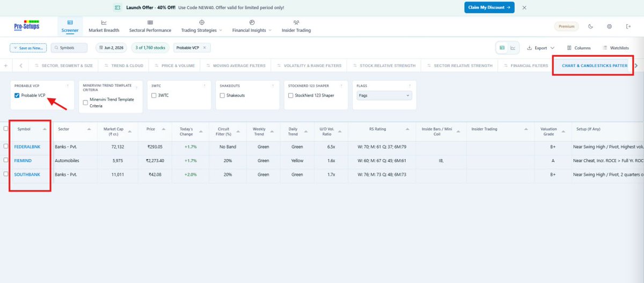Dismiss the launch offer banner

coord(524,8)
